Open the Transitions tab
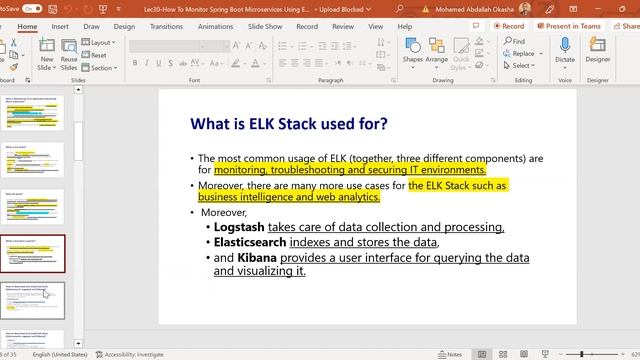This screenshot has width=640, height=360. pos(166,27)
